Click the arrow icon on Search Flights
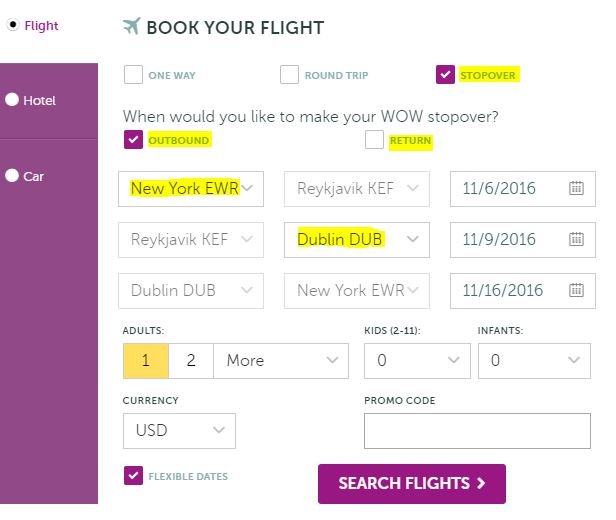 [x=481, y=483]
